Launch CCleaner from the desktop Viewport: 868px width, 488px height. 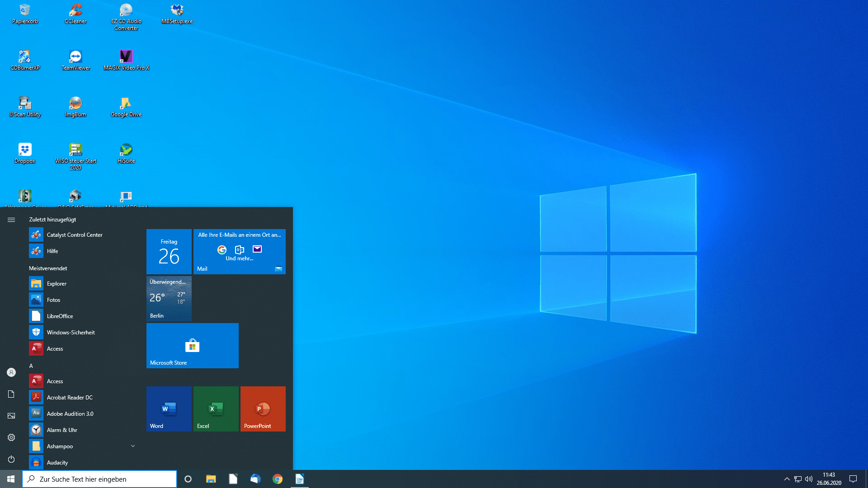click(75, 14)
